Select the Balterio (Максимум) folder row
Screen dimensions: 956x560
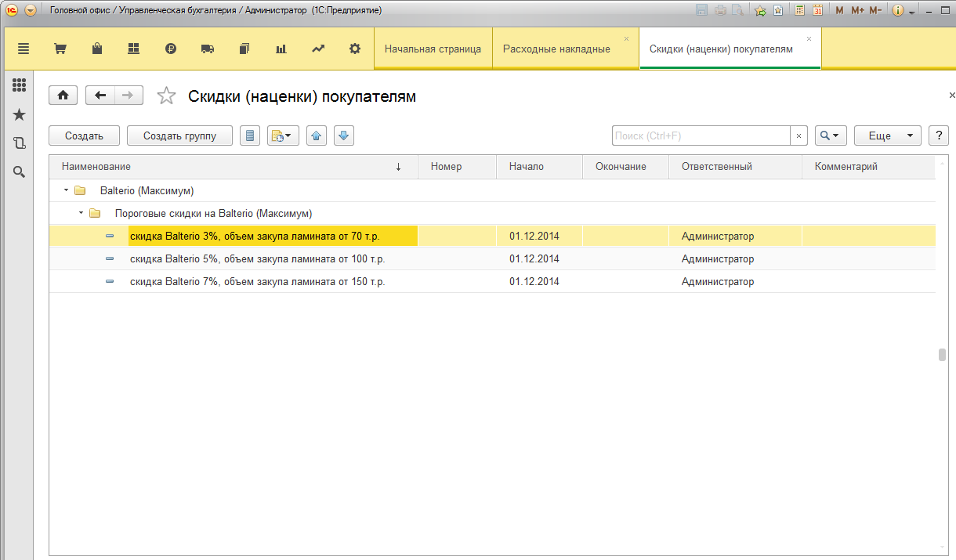492,190
